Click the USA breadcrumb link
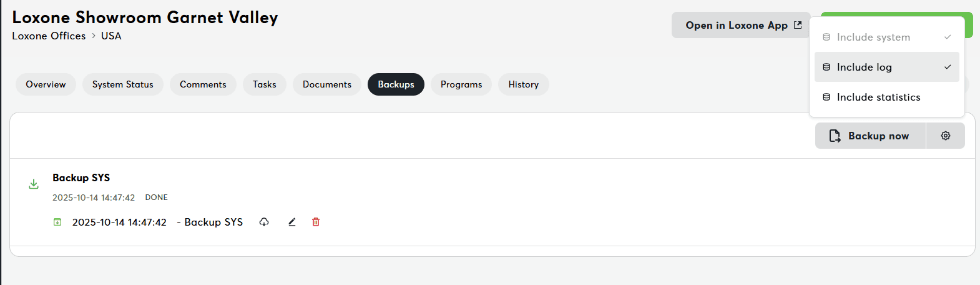Viewport: 980px width, 285px height. 111,36
